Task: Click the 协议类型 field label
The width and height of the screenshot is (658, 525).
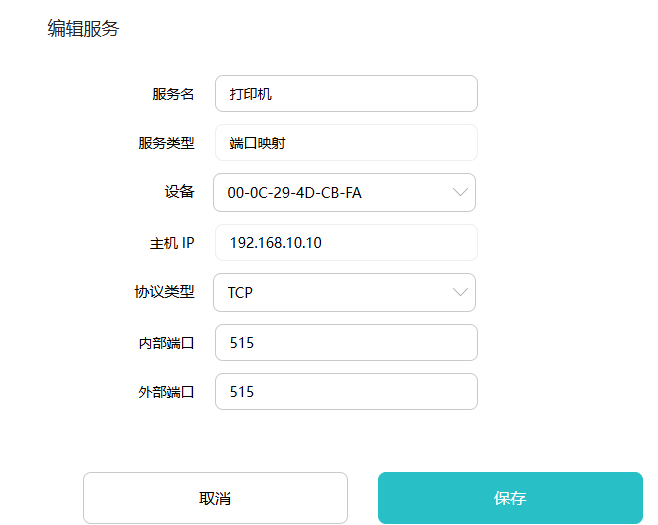Action: pyautogui.click(x=166, y=292)
